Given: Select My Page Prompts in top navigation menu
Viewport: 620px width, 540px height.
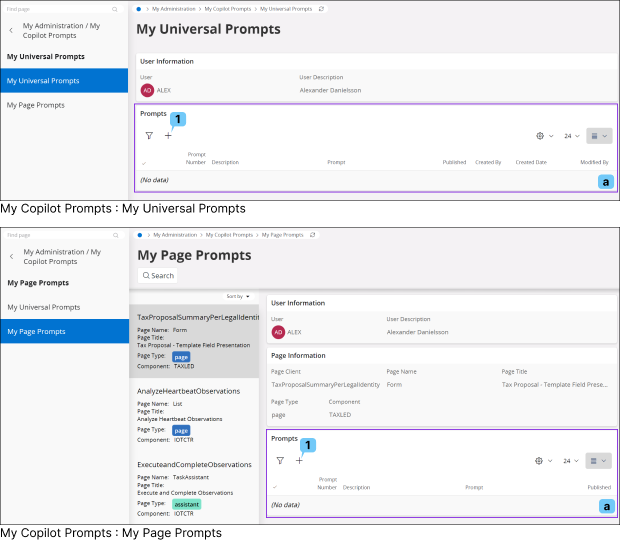Looking at the screenshot, I should (36, 105).
